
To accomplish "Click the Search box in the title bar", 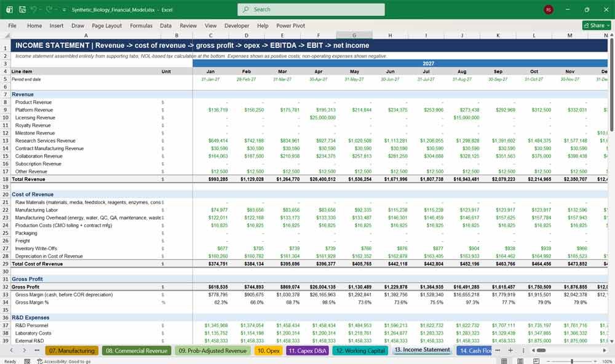I will 311,9.
